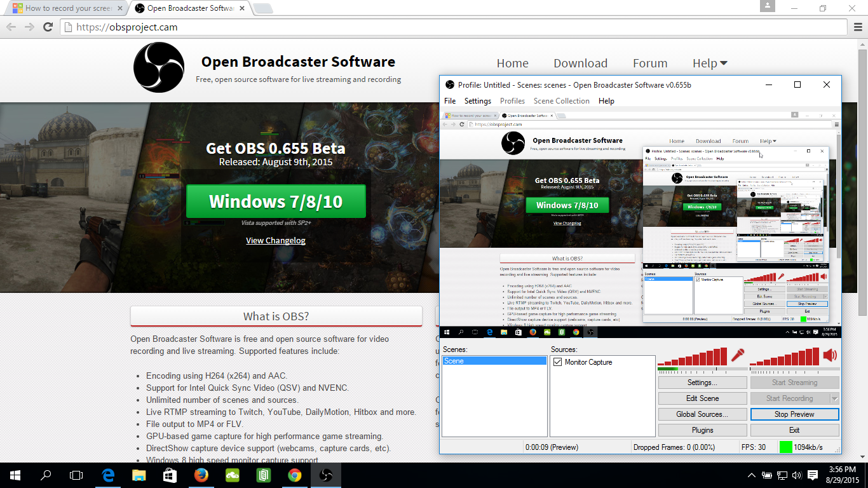Open the View Changelog link
This screenshot has height=488, width=868.
276,241
